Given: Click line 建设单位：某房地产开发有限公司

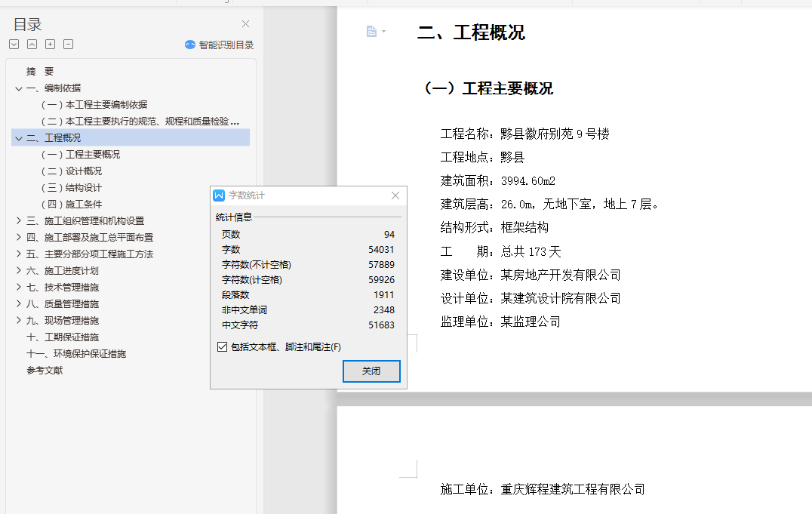Looking at the screenshot, I should (x=531, y=275).
